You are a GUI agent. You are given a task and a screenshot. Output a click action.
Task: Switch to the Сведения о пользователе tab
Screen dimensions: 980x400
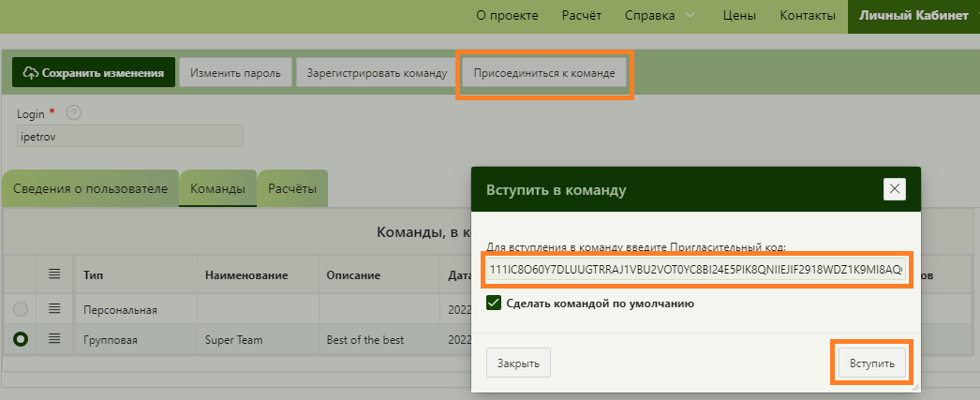click(91, 188)
